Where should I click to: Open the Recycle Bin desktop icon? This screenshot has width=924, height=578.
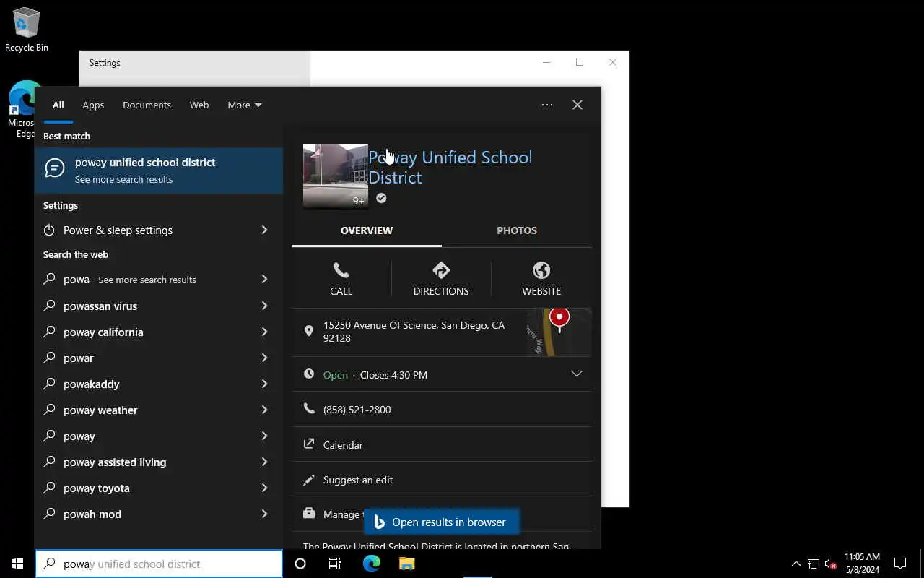(27, 29)
